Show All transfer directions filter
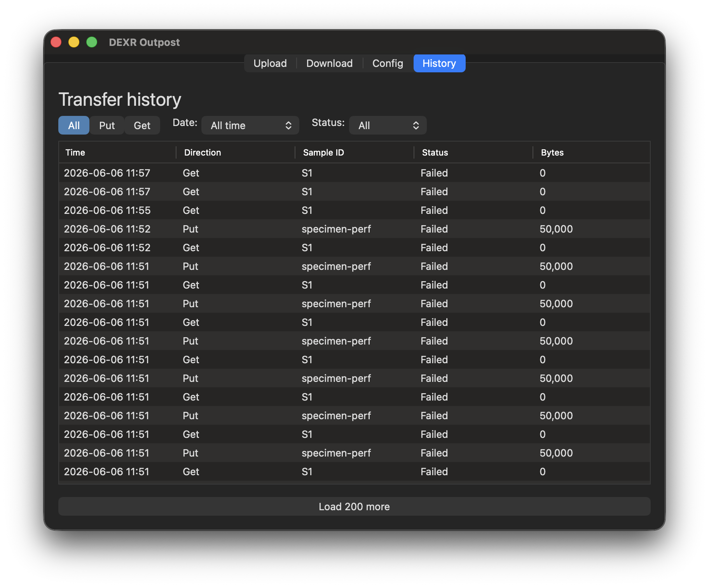Screen dimensions: 709x588 coord(74,125)
